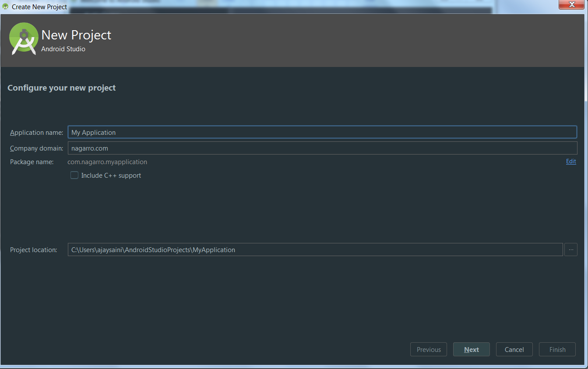Open the project location browse button
The height and width of the screenshot is (369, 588).
(x=571, y=250)
